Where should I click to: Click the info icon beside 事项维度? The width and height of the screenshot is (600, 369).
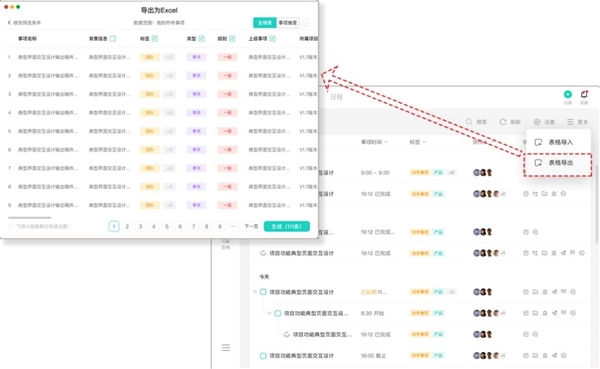click(x=306, y=23)
